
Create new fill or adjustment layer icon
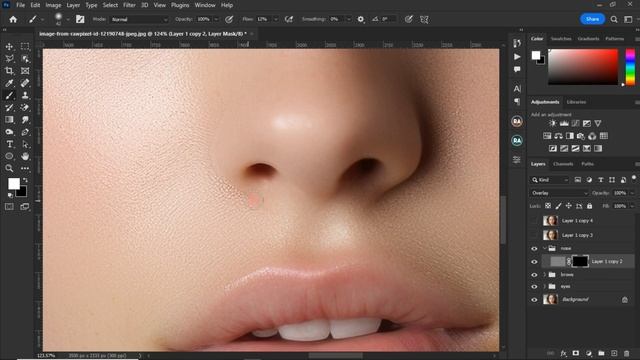(x=589, y=353)
